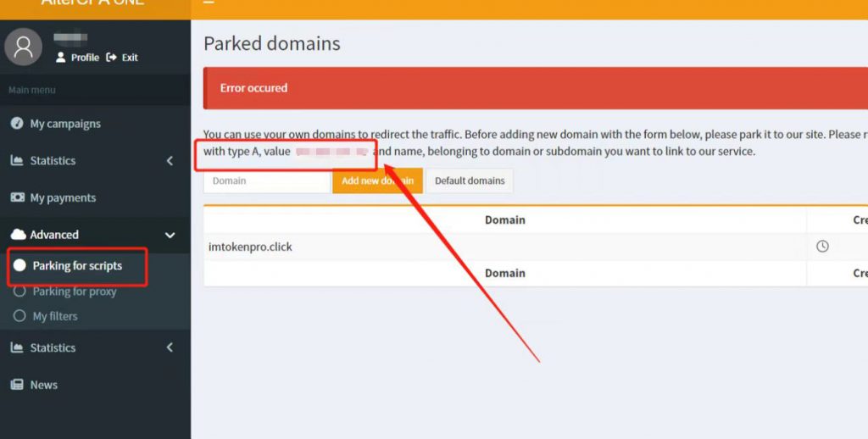
Task: Open My campaigns from the main menu
Action: [x=65, y=124]
